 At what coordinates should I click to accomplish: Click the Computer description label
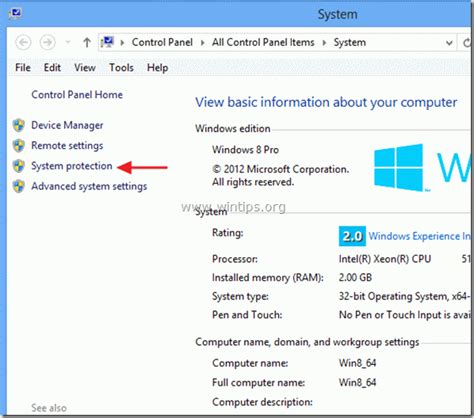coord(262,402)
